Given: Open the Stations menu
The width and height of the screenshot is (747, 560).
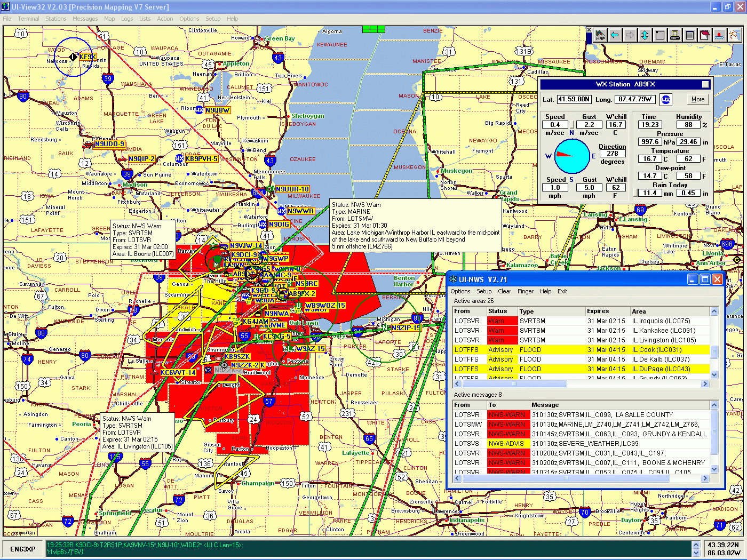Looking at the screenshot, I should point(56,19).
